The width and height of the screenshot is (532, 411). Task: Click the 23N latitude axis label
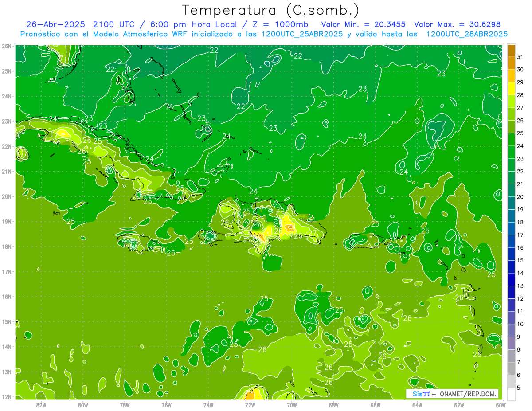coord(7,121)
